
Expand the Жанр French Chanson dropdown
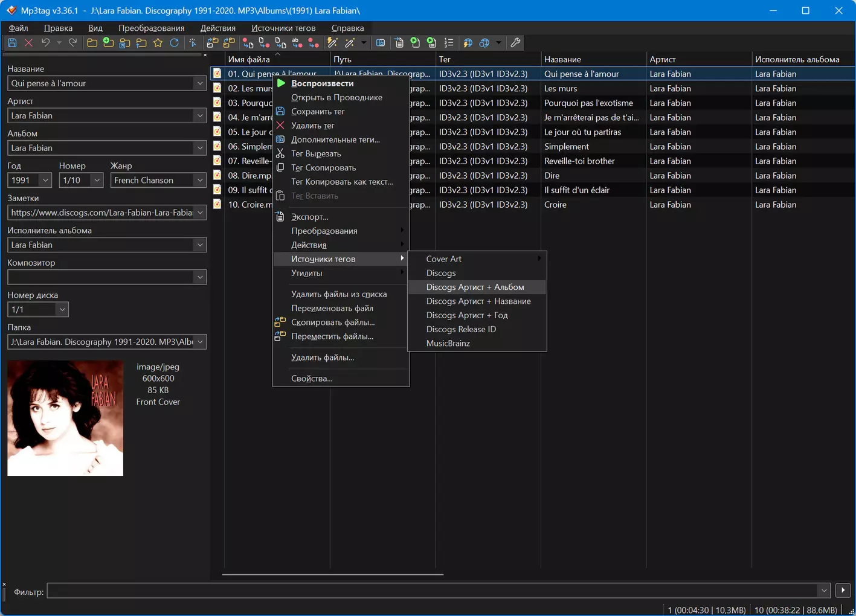[x=199, y=180]
